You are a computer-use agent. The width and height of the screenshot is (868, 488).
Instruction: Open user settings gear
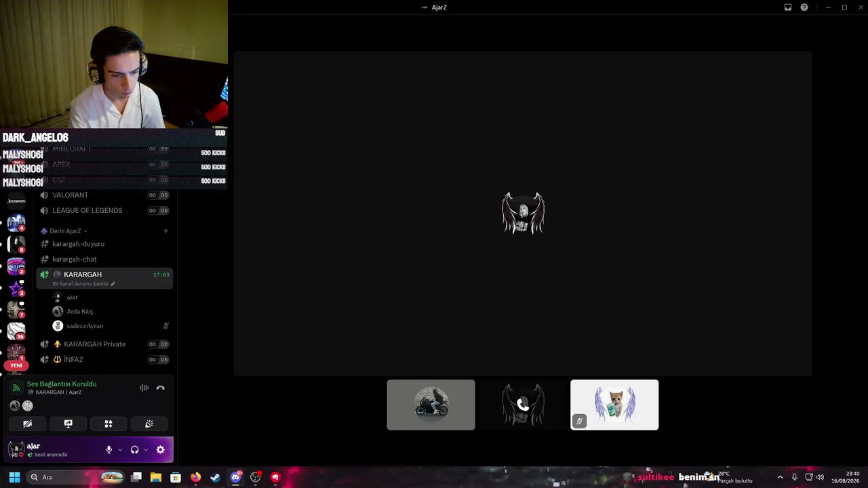click(161, 449)
